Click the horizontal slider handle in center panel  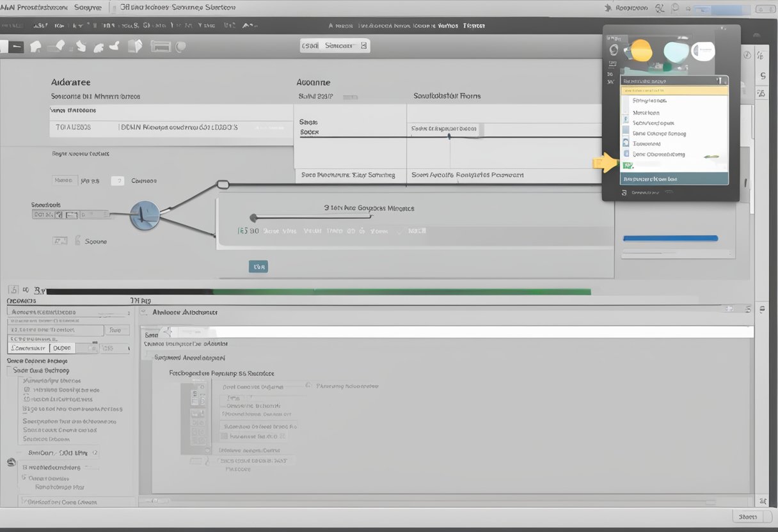pos(253,217)
